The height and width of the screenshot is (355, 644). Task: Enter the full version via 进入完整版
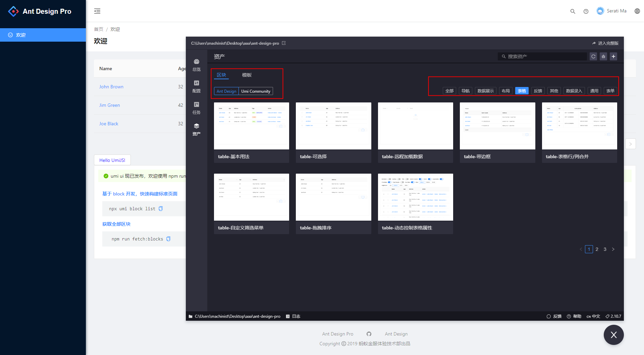(x=605, y=43)
